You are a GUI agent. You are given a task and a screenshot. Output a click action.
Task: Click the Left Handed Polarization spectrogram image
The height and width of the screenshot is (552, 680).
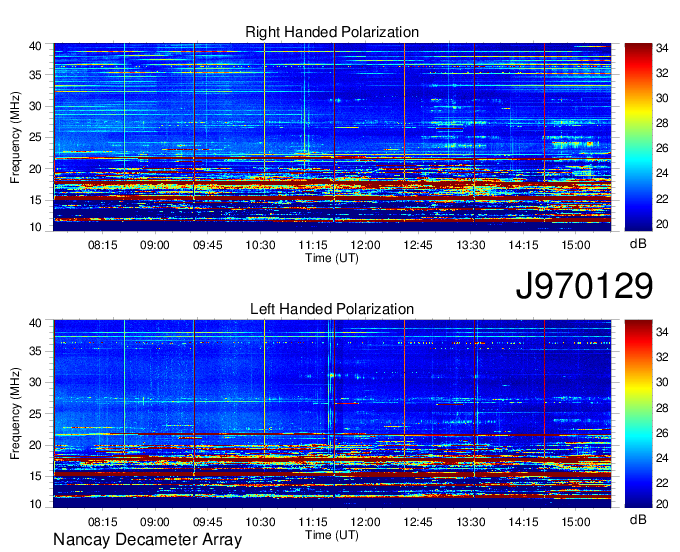tap(332, 414)
